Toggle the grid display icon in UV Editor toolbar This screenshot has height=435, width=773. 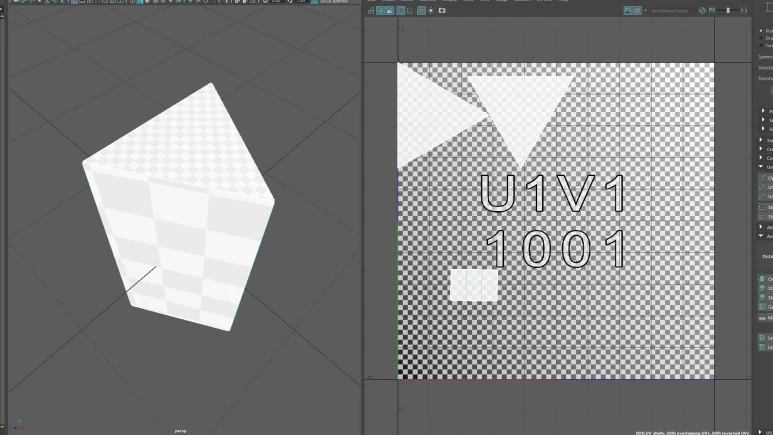click(421, 10)
